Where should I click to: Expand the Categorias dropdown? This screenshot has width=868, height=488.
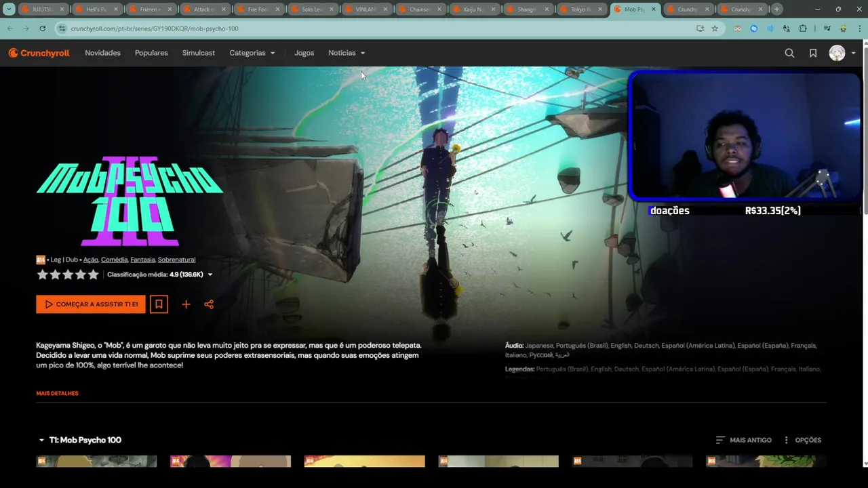(x=252, y=53)
